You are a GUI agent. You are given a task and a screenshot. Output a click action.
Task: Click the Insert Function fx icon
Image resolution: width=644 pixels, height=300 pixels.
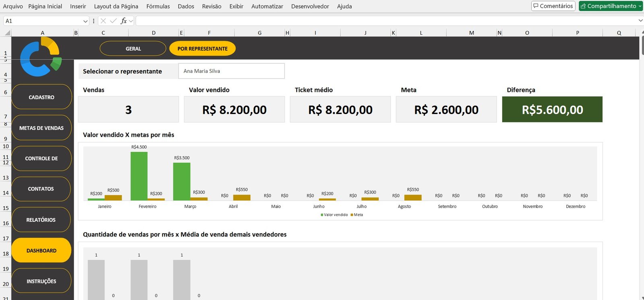124,21
